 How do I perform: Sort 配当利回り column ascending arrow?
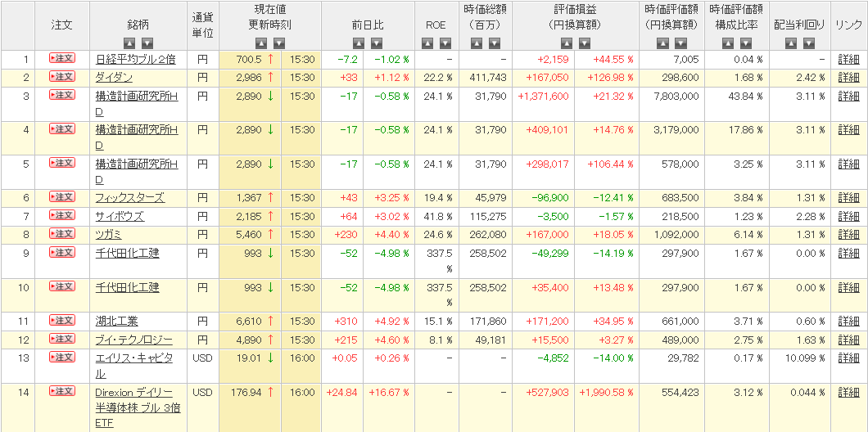coord(791,43)
